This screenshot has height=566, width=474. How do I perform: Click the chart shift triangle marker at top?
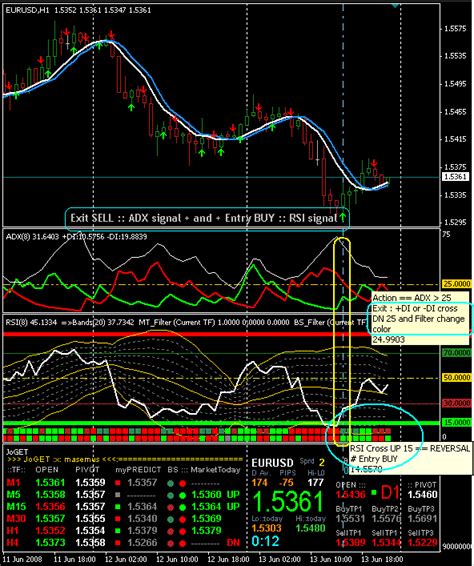(x=395, y=5)
